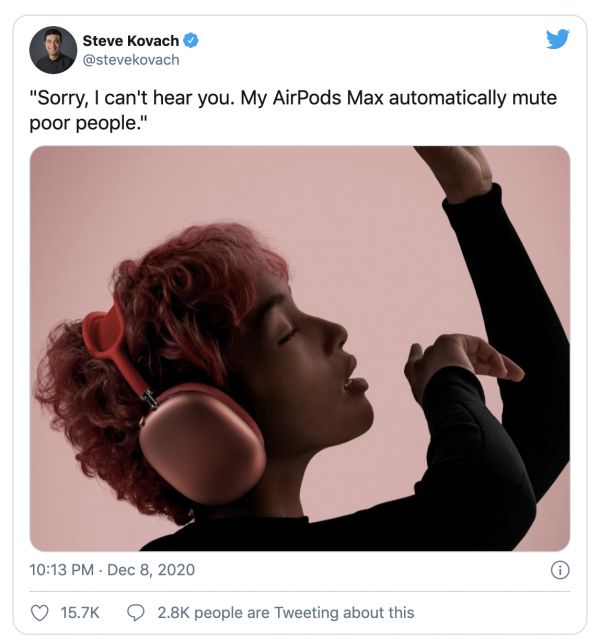The height and width of the screenshot is (641, 600).
Task: Click the pink headphones in the photo
Action: click(x=200, y=440)
